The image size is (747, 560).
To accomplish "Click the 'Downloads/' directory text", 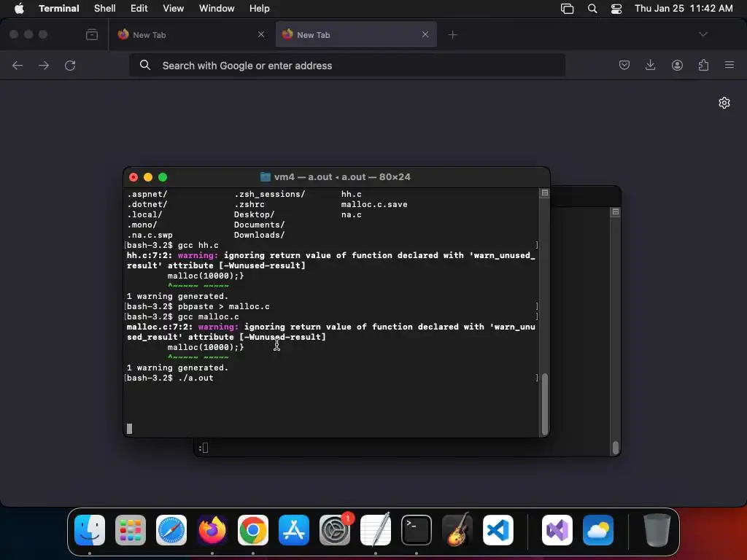I will [x=259, y=235].
